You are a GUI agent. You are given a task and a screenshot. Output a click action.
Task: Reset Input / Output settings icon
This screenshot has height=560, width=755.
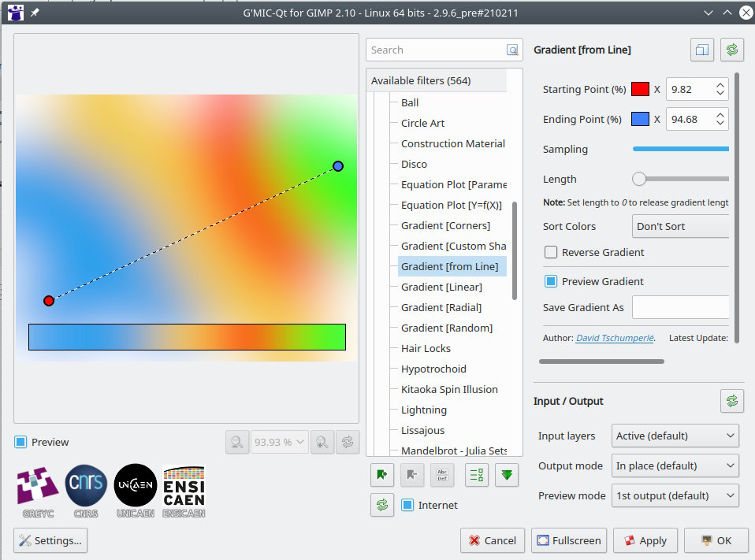pyautogui.click(x=732, y=401)
